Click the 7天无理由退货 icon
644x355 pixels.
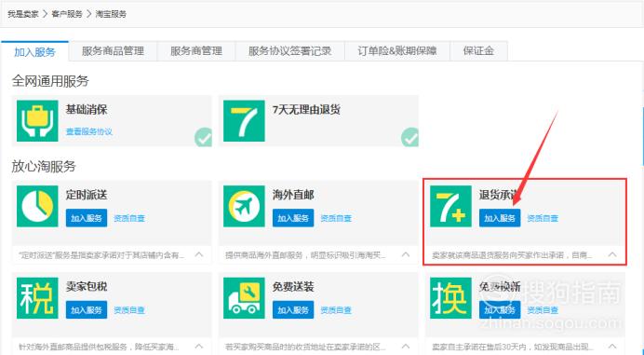tap(244, 121)
